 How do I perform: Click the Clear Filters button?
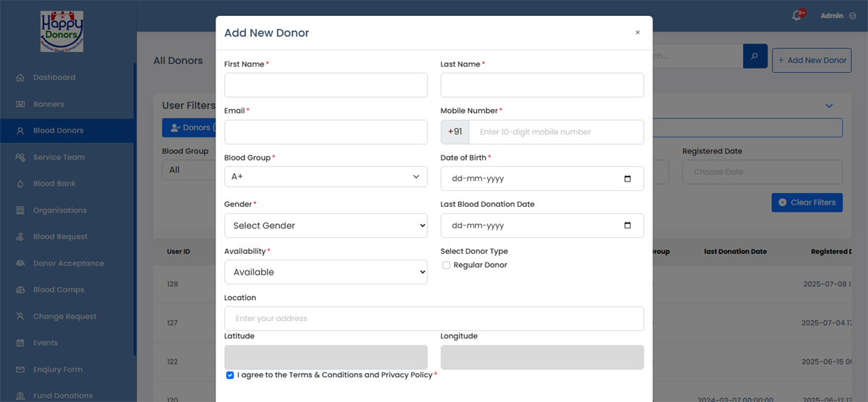click(807, 202)
